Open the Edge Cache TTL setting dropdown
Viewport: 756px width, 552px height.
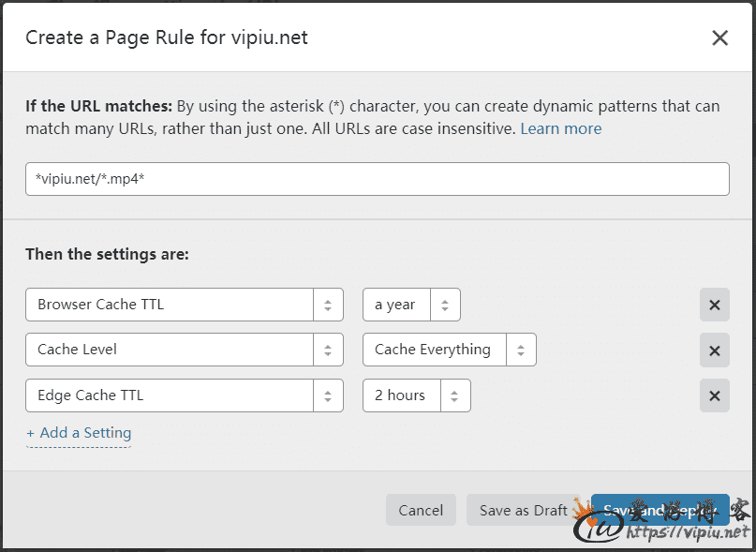coord(185,395)
